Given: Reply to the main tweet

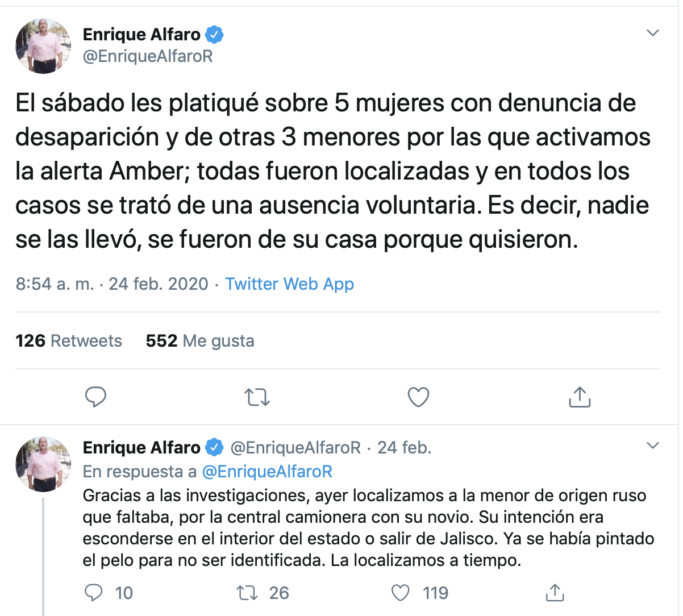Looking at the screenshot, I should [x=95, y=397].
